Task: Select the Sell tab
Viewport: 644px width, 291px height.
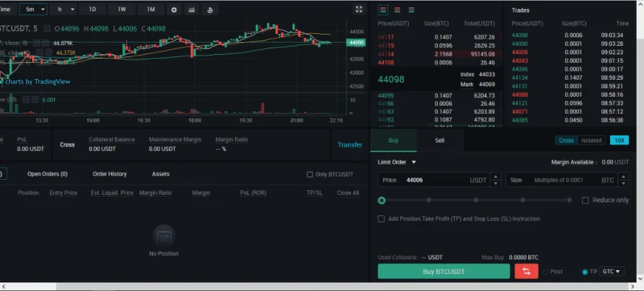Action: pos(440,140)
